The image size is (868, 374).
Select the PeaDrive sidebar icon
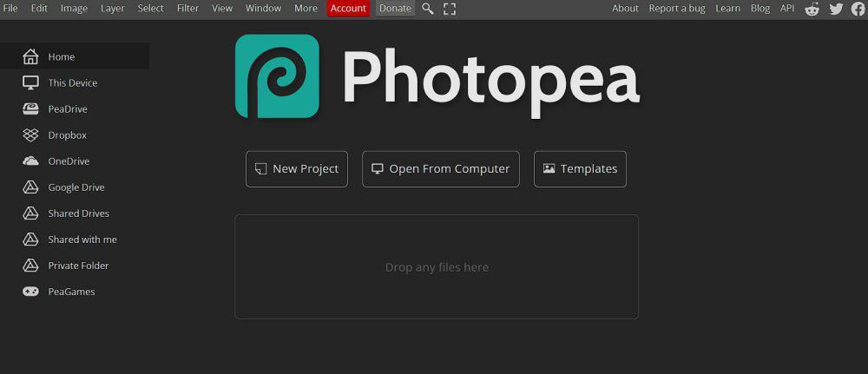(30, 109)
